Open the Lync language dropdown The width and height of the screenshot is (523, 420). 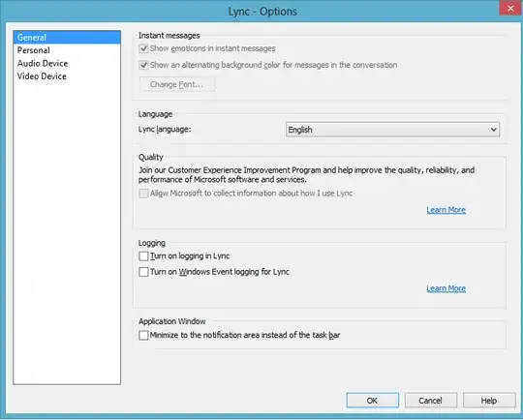tap(392, 130)
